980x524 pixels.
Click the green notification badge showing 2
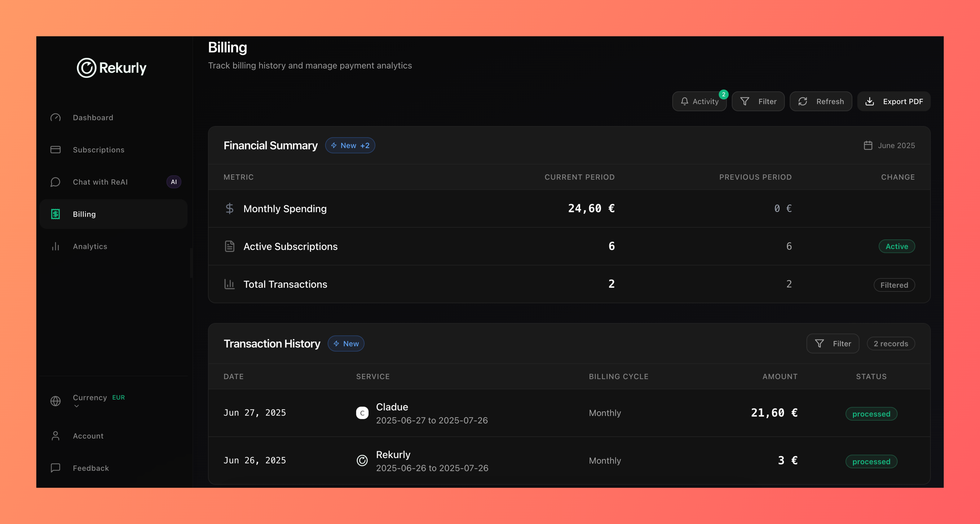point(724,94)
